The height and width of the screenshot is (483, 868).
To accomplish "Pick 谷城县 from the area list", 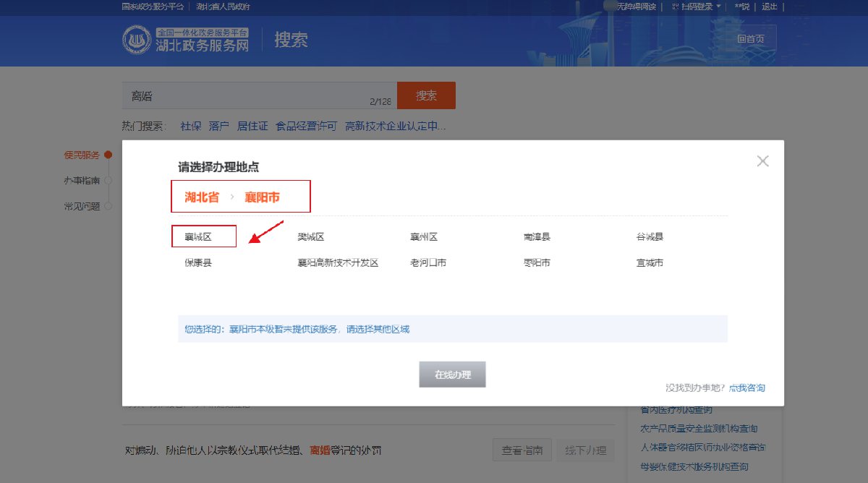I will pos(650,236).
